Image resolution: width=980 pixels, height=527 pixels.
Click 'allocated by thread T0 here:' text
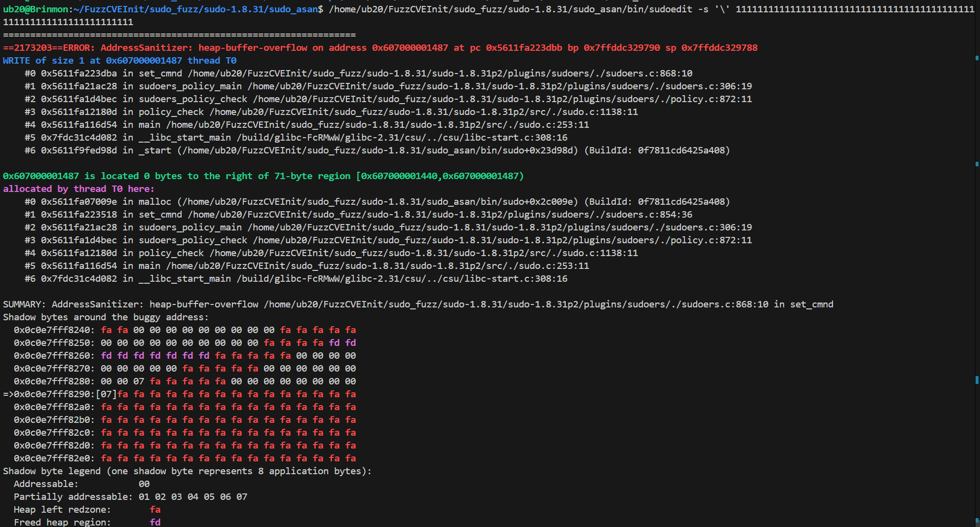click(x=78, y=189)
